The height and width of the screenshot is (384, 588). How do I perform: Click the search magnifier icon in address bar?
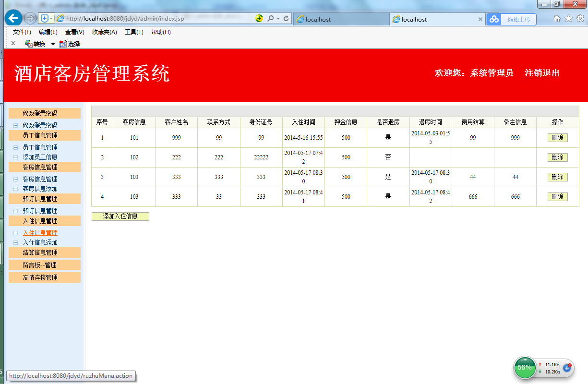(270, 19)
